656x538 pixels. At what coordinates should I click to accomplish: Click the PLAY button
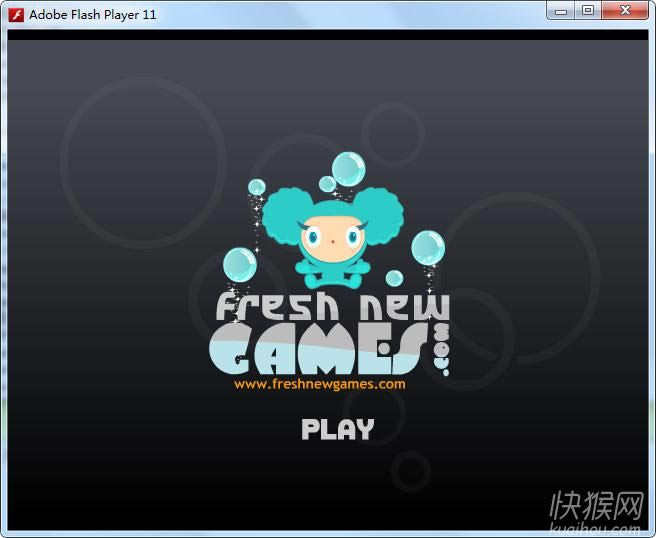(337, 429)
